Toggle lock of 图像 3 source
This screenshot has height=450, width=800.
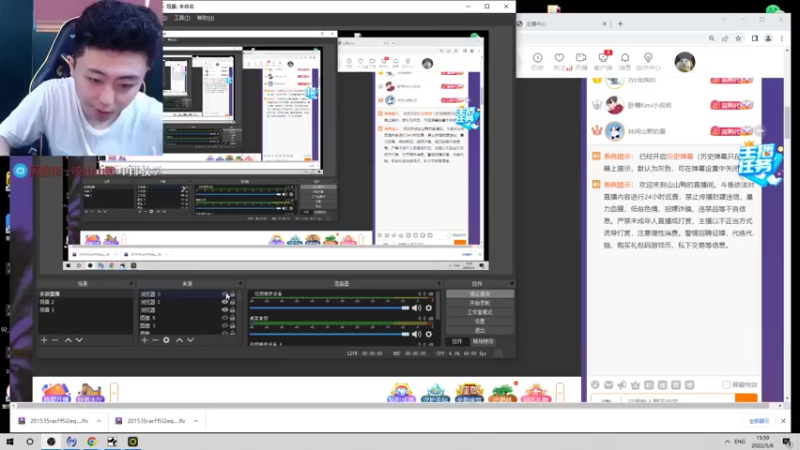tap(233, 326)
